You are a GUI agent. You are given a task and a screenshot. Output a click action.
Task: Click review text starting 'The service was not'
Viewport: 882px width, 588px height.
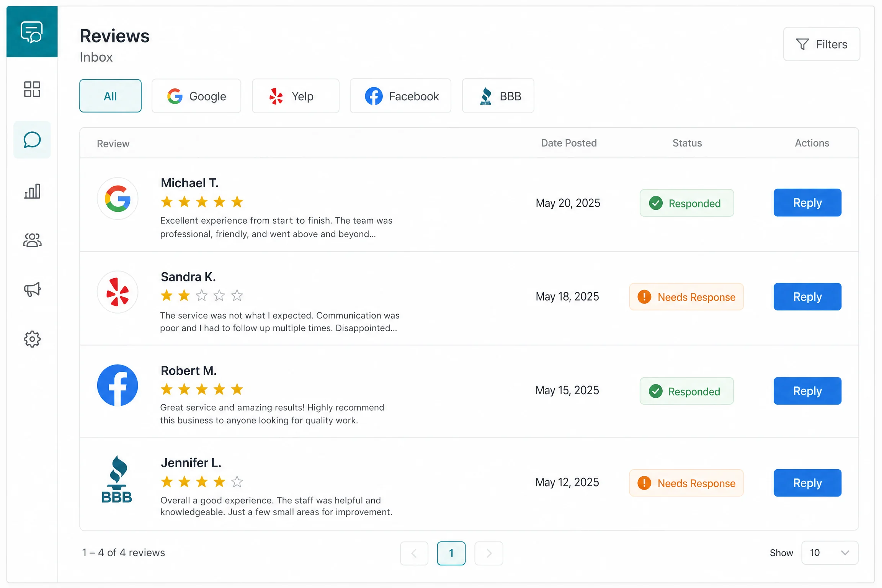280,322
